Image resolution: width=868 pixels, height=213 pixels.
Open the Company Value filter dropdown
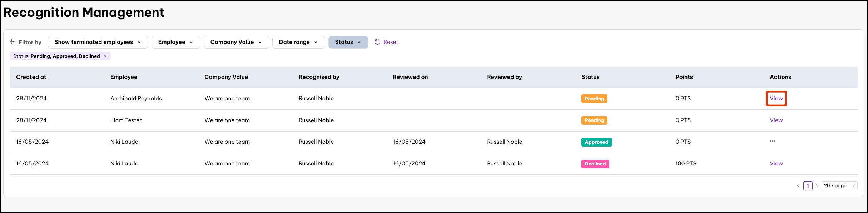coord(236,42)
